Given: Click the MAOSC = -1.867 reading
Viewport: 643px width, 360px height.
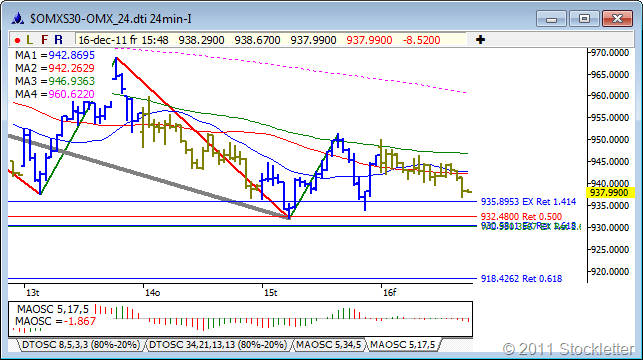Looking at the screenshot, I should point(55,321).
